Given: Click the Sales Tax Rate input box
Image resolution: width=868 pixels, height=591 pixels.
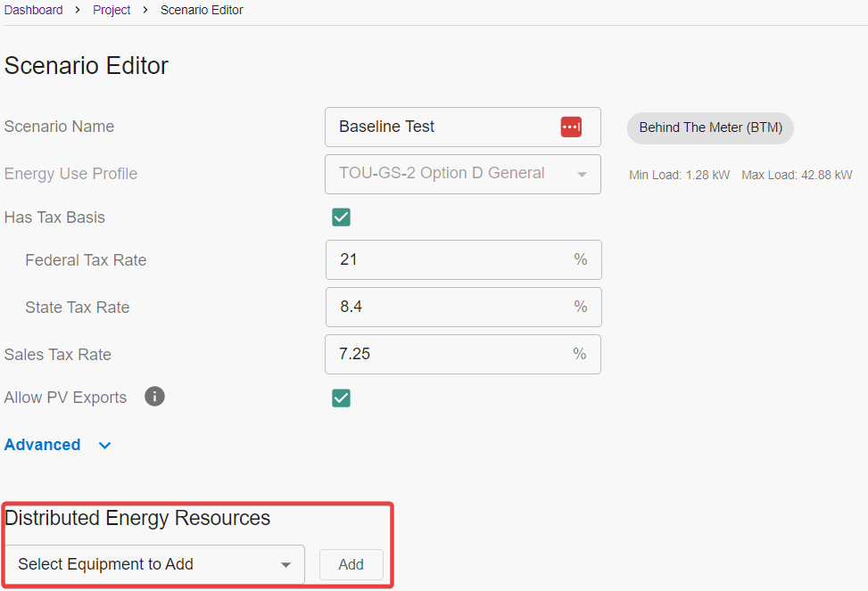Looking at the screenshot, I should (x=451, y=354).
